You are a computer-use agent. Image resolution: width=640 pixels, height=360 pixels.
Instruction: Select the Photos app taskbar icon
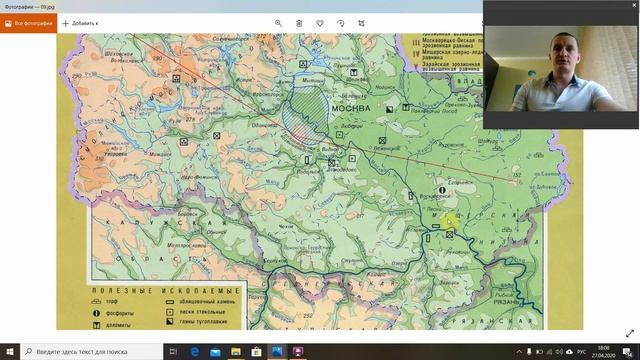point(277,351)
